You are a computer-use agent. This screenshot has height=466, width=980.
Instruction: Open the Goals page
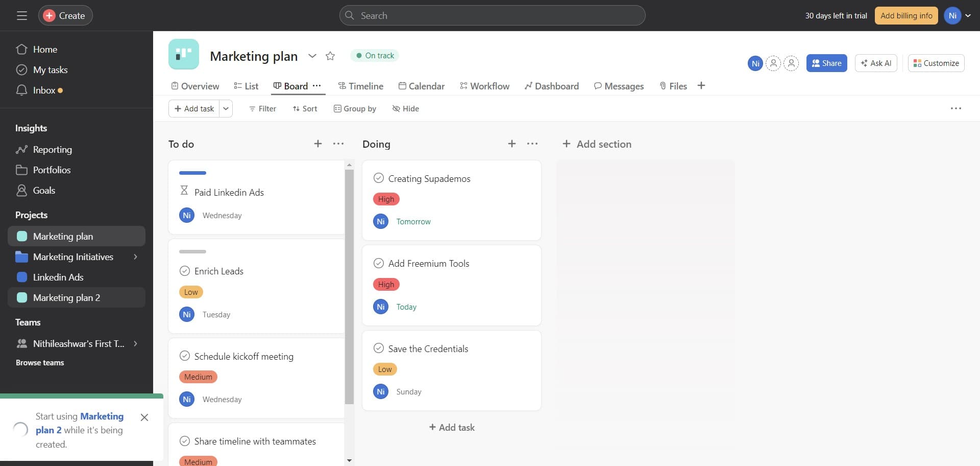(43, 190)
